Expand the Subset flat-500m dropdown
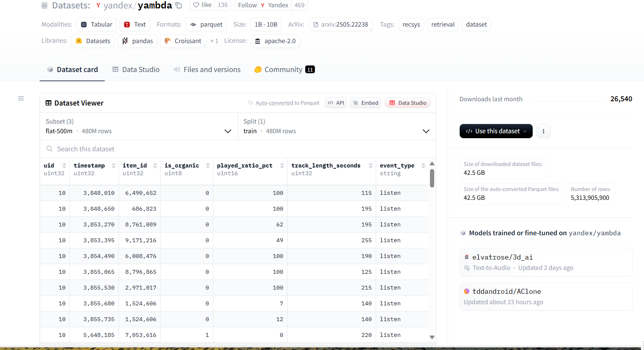 (139, 126)
